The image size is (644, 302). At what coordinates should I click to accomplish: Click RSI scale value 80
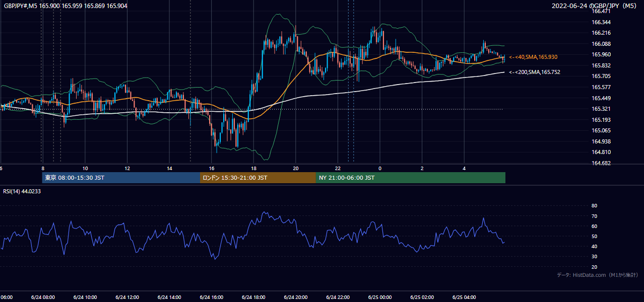point(594,206)
